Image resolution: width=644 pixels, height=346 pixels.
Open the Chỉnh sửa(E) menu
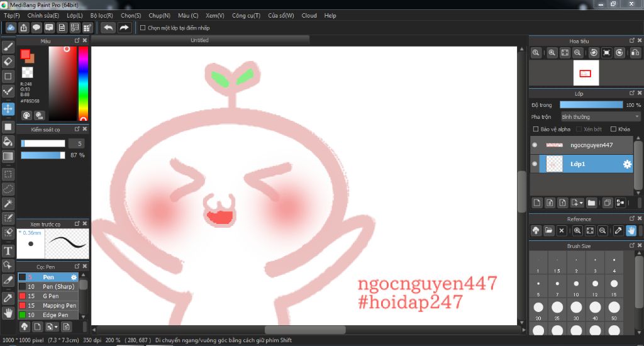(x=43, y=15)
